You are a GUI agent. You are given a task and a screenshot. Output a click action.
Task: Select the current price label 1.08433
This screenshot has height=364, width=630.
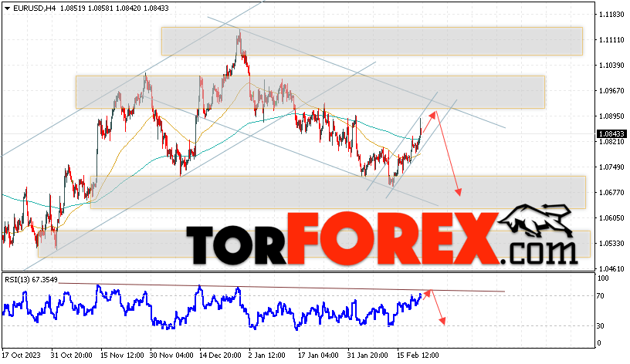pos(611,133)
